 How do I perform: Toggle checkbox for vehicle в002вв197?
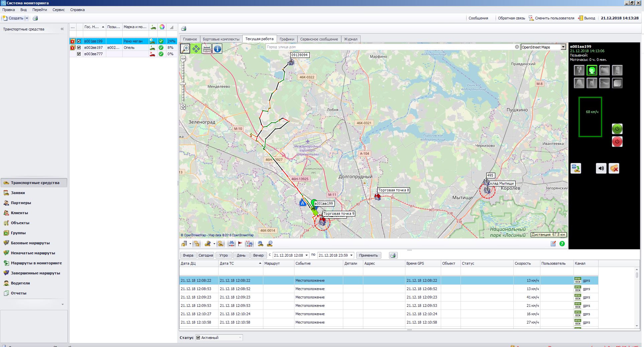coord(79,48)
